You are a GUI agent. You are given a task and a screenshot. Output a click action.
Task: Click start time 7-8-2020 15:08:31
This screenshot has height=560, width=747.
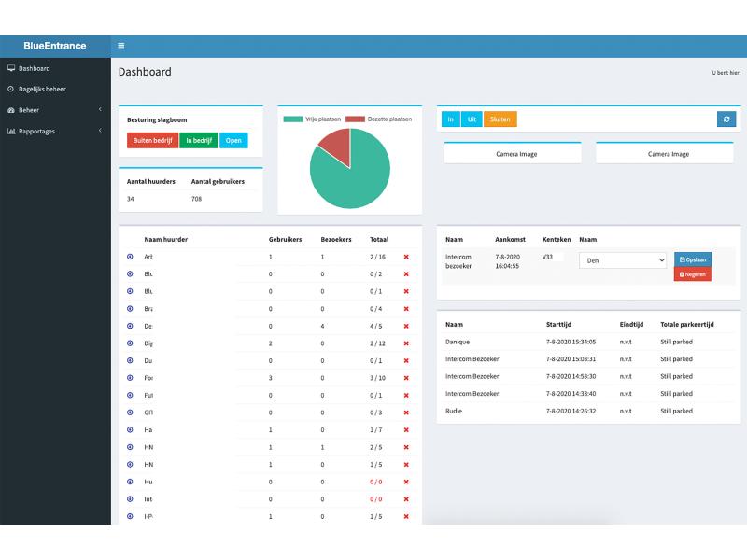[571, 359]
